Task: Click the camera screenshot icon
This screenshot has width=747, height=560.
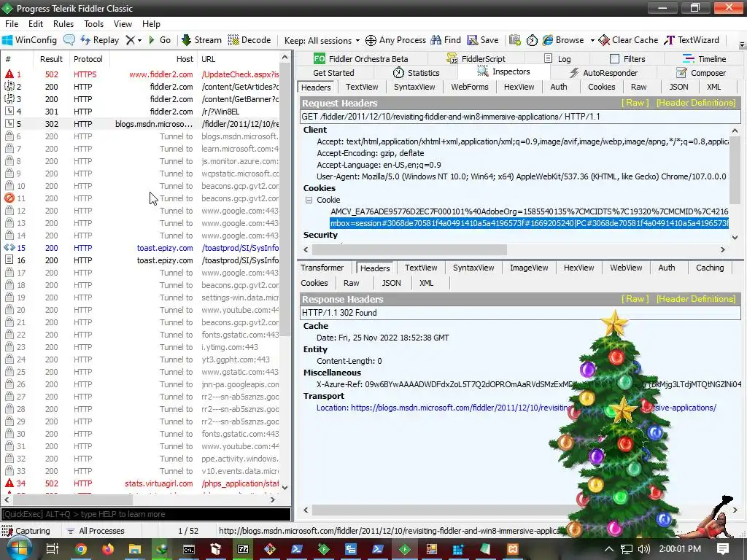Action: 514,40
